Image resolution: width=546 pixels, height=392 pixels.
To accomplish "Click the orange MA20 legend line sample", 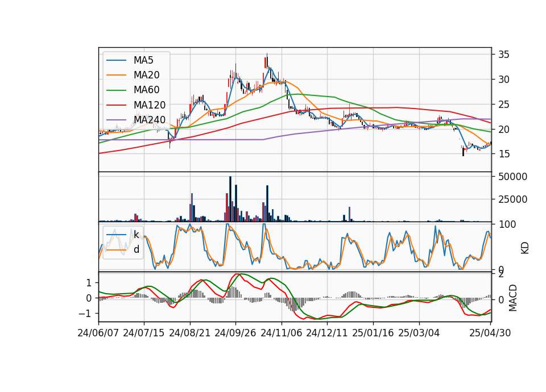I will coord(116,75).
